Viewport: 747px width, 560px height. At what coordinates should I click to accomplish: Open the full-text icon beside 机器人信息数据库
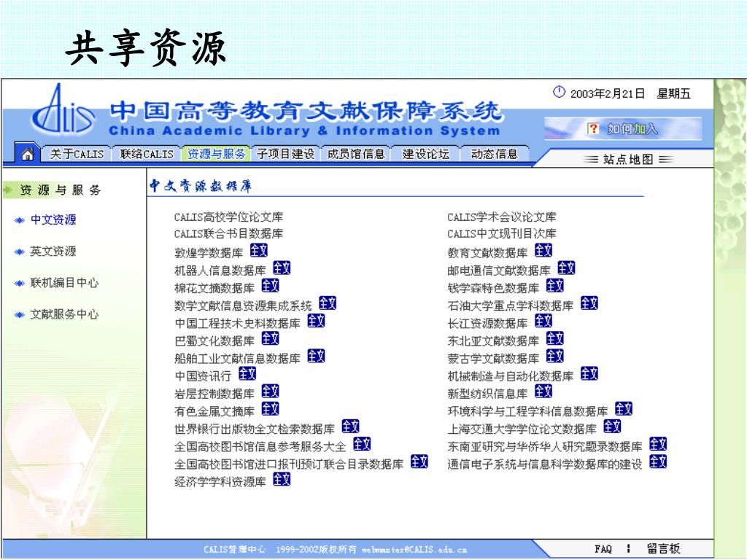pyautogui.click(x=282, y=268)
